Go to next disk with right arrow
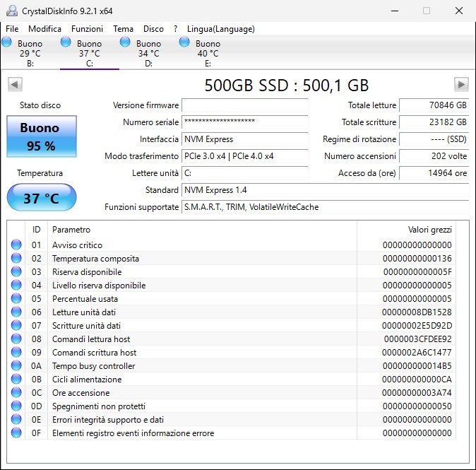The height and width of the screenshot is (470, 476). [461, 85]
